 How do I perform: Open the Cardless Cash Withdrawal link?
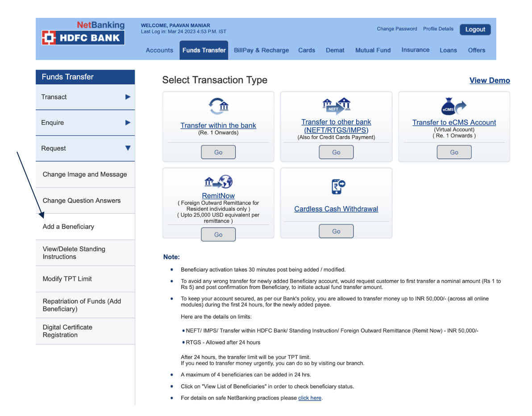tap(336, 209)
